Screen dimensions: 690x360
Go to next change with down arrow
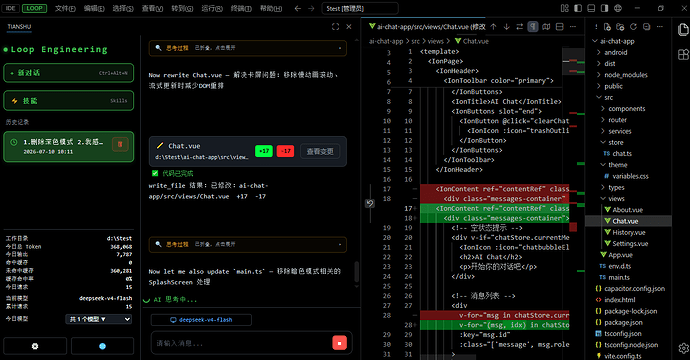pyautogui.click(x=506, y=27)
